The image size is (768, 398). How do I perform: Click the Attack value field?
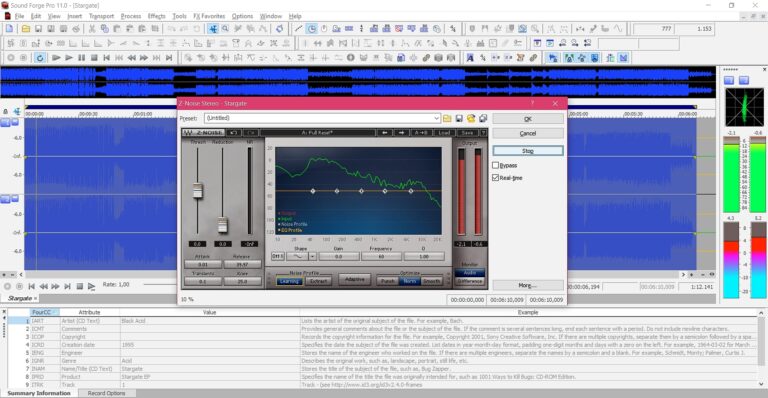coord(202,264)
